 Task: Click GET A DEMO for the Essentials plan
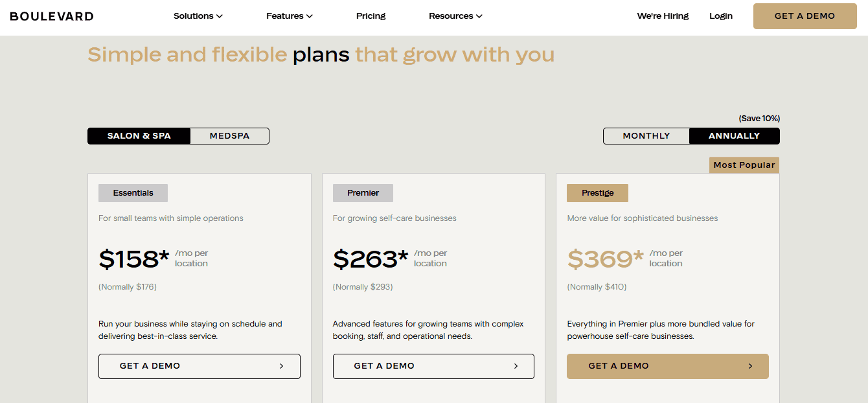pyautogui.click(x=199, y=366)
